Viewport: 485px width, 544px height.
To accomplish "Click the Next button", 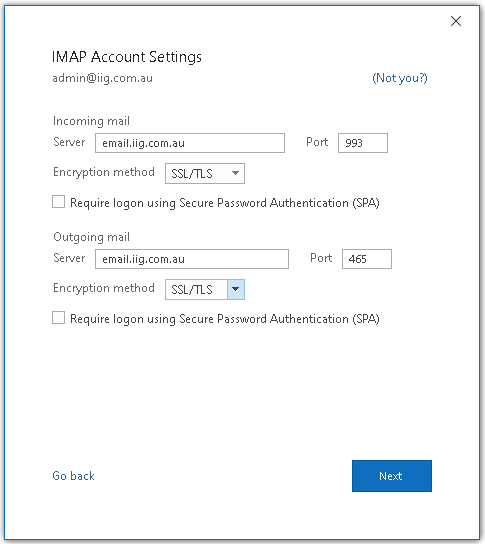I will 392,476.
